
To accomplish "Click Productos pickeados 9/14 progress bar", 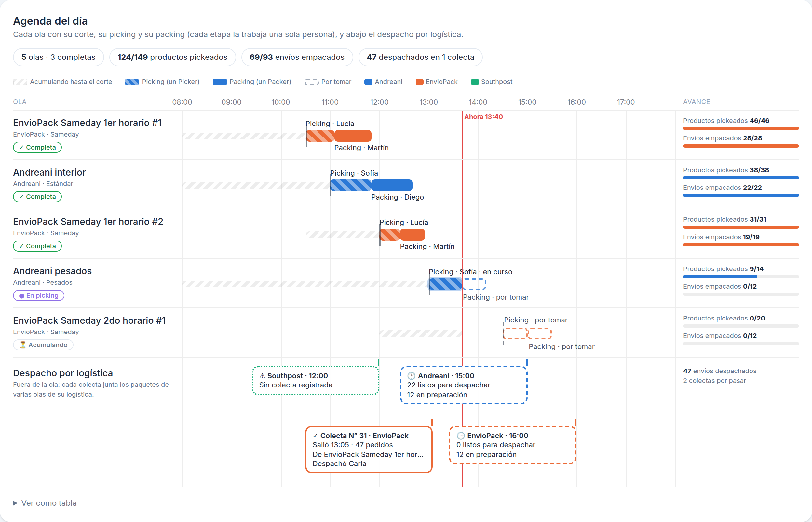I will (741, 277).
